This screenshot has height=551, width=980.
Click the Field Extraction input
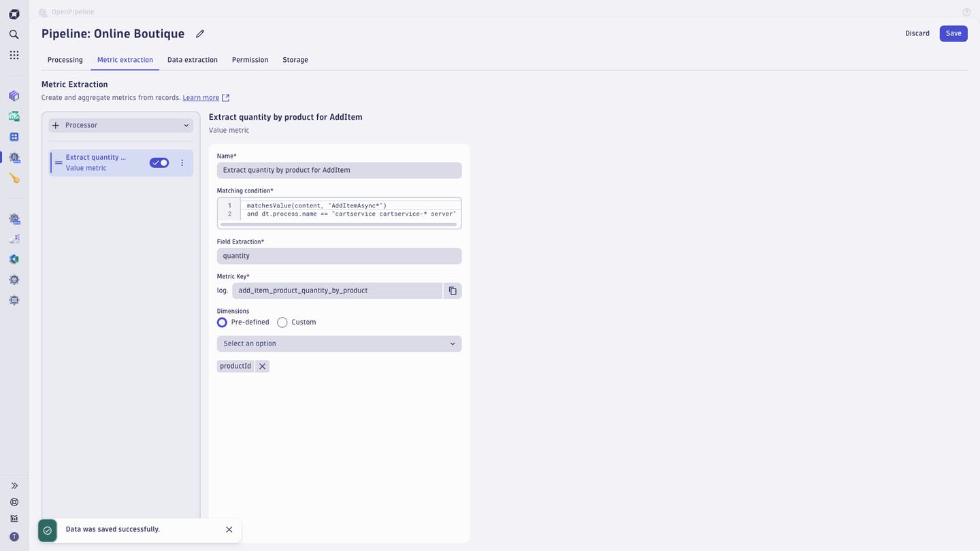click(x=340, y=256)
